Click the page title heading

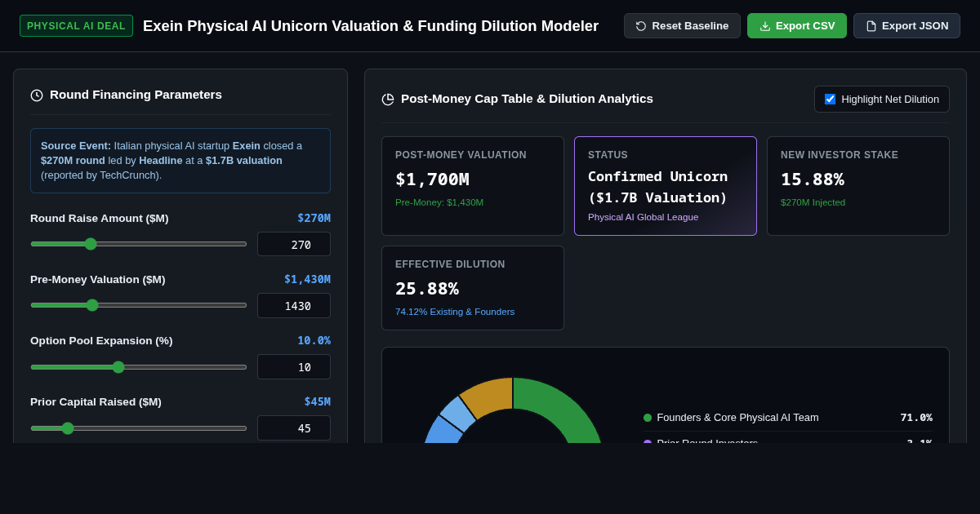371,26
